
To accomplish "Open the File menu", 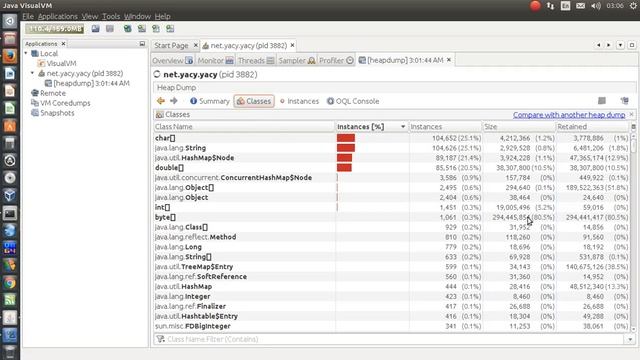I will point(28,16).
